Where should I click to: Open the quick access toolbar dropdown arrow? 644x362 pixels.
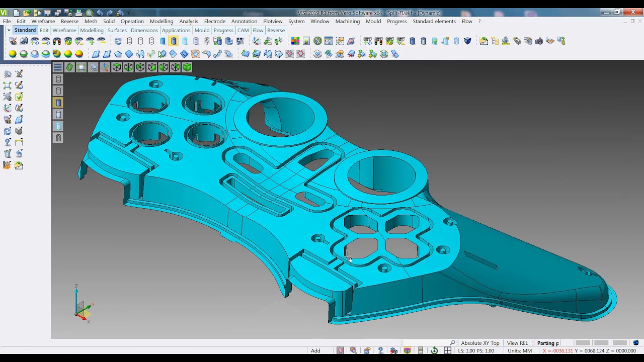[x=129, y=13]
